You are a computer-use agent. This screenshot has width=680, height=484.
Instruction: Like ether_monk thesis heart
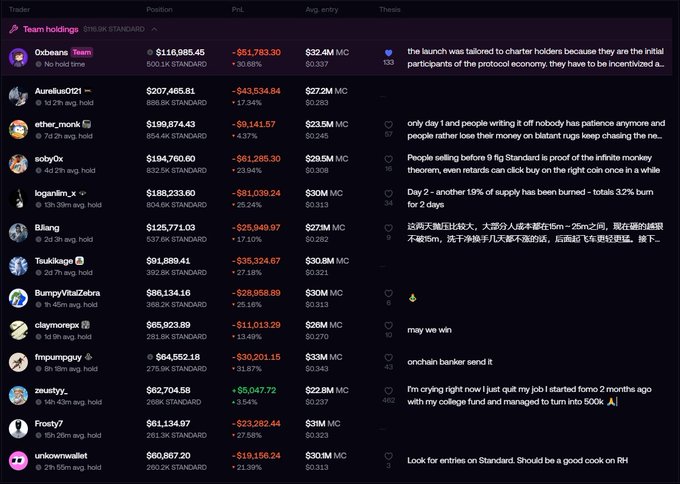tap(389, 125)
